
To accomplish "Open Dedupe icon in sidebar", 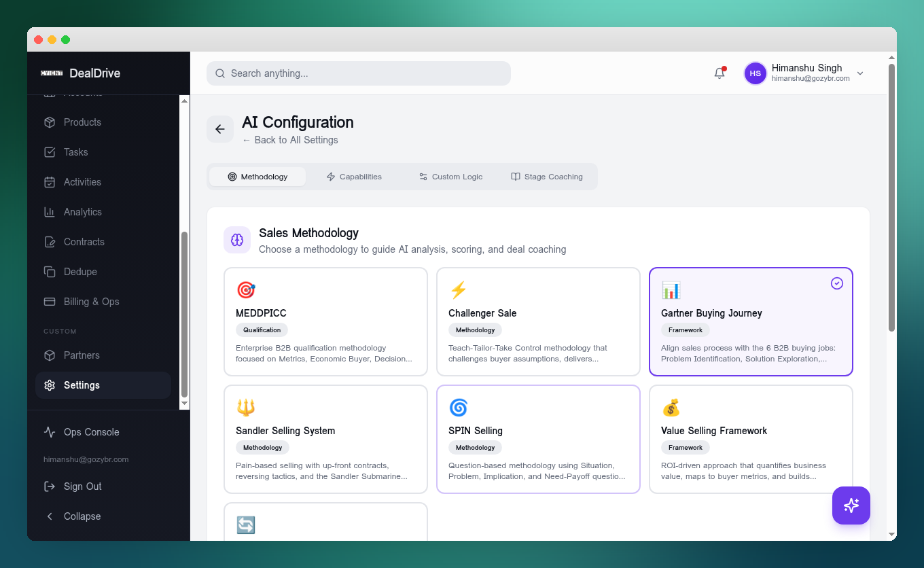I will click(x=50, y=272).
